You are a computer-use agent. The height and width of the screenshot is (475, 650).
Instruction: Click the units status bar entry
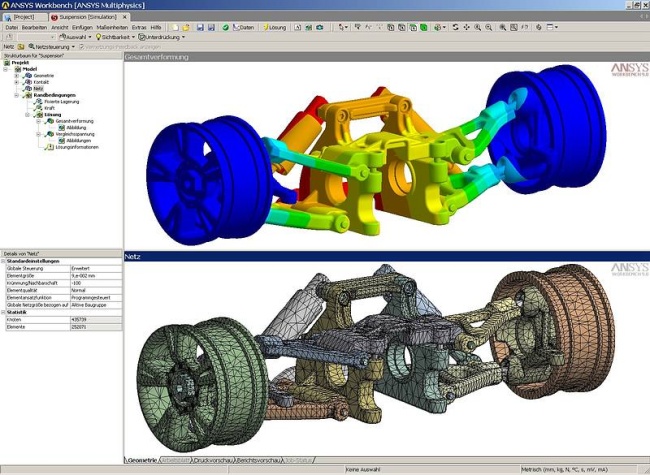565,470
